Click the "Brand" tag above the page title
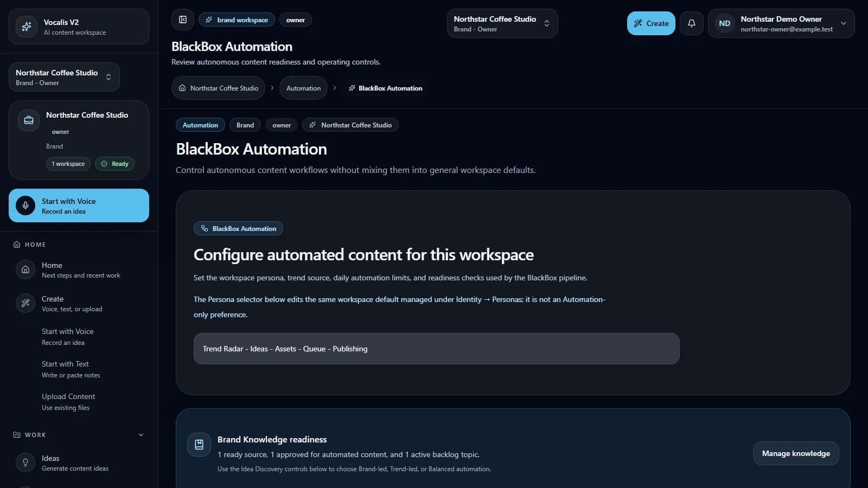 coord(245,125)
